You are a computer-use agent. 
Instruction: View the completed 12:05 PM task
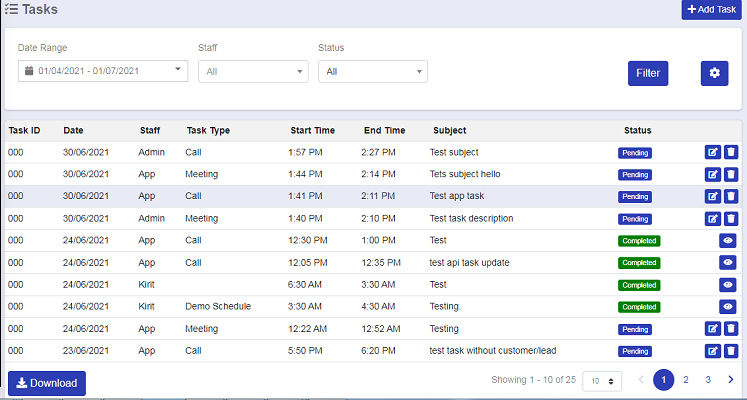[728, 262]
